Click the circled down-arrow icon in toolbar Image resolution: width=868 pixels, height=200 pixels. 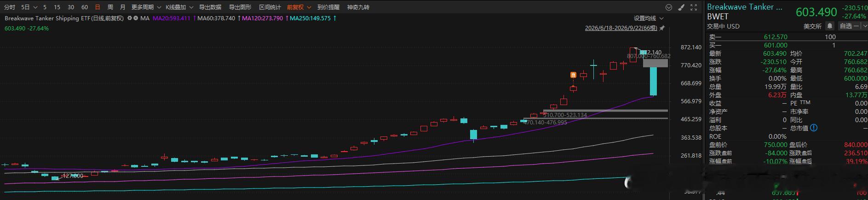(x=669, y=7)
